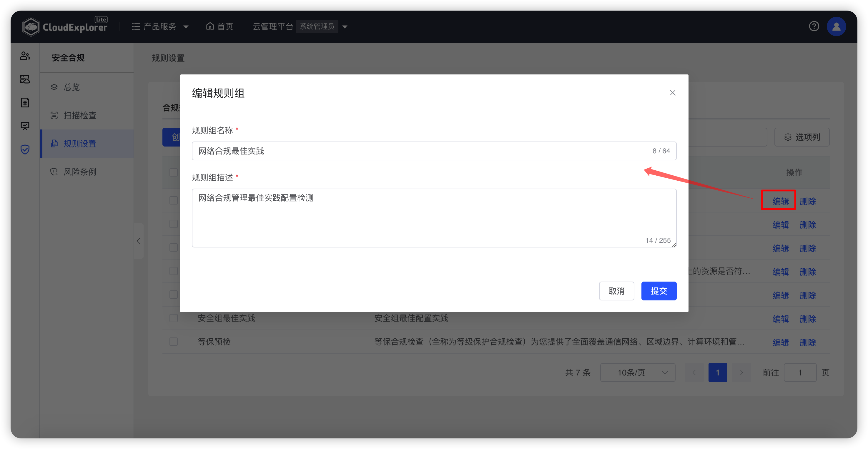Check the fourth table row checkbox

click(174, 271)
